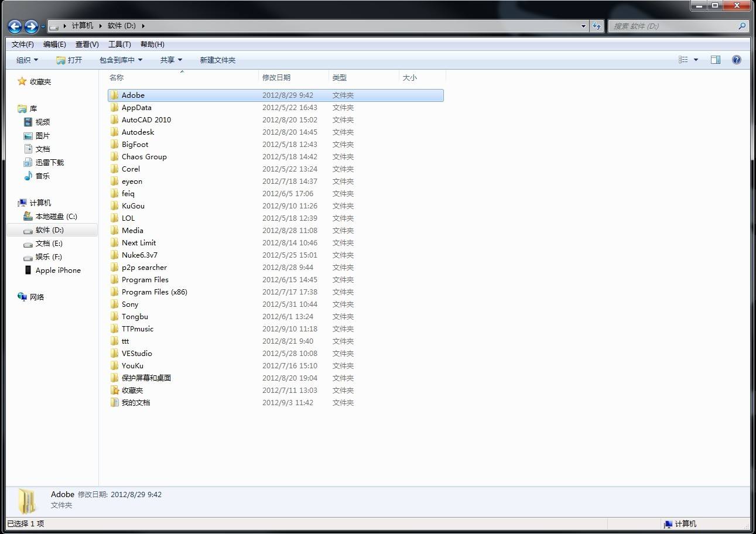This screenshot has height=534, width=756.
Task: Click 计算机 in the address breadcrumb
Action: [x=83, y=26]
